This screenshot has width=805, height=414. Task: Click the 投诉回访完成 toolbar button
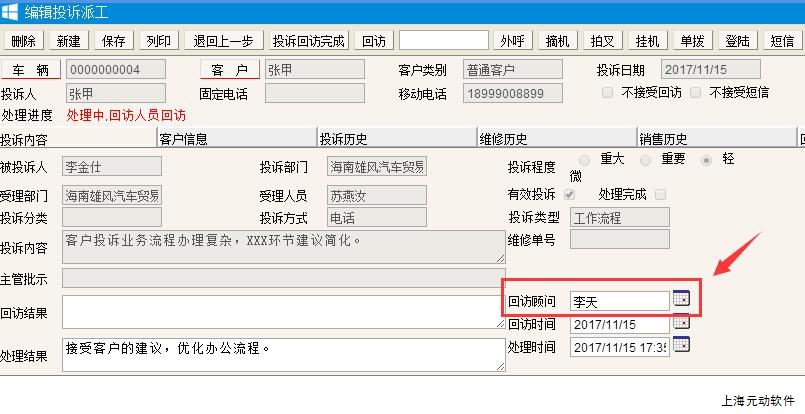pyautogui.click(x=309, y=41)
